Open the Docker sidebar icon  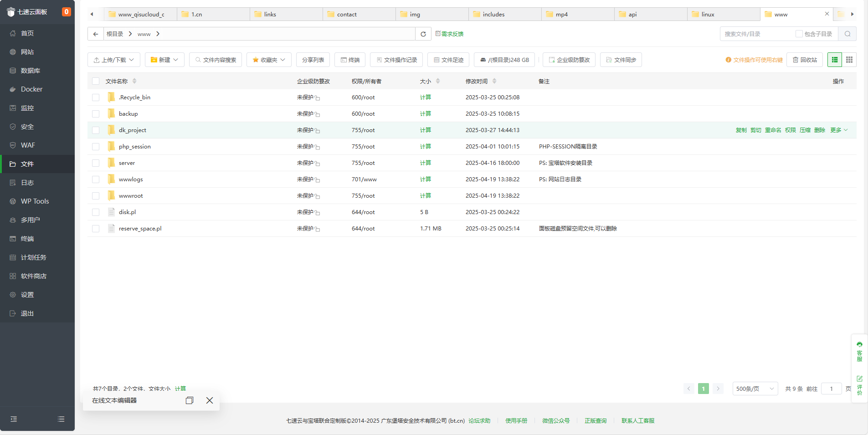click(13, 89)
